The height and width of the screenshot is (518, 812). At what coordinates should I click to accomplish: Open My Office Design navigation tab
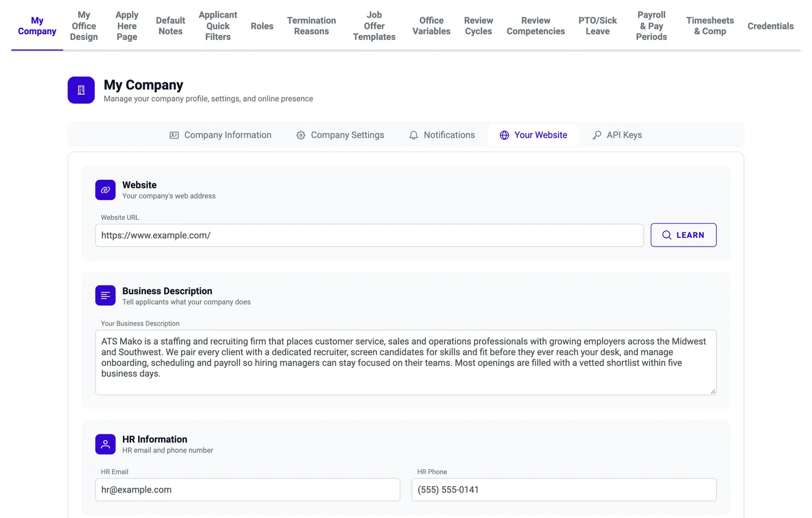click(84, 26)
